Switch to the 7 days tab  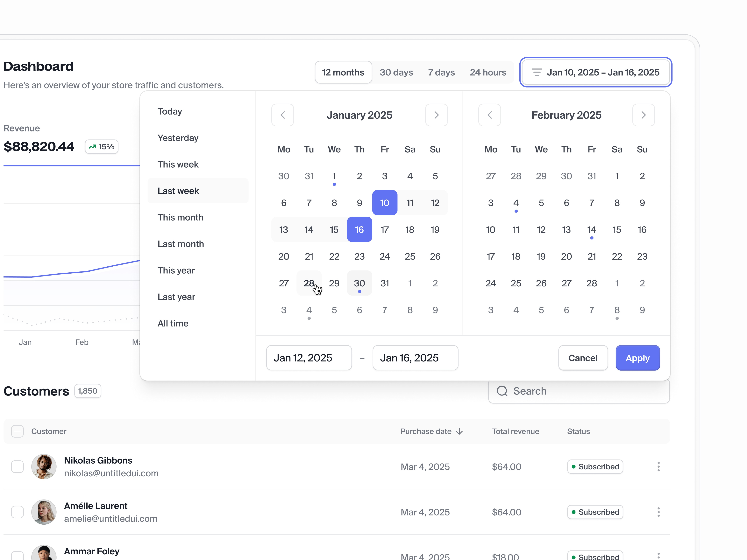(x=441, y=72)
